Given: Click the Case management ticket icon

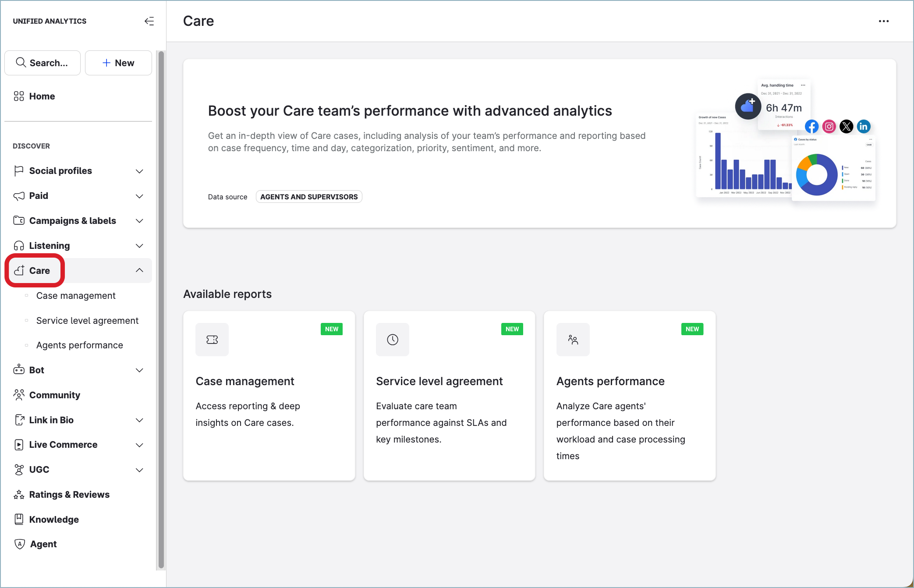Looking at the screenshot, I should pos(212,340).
